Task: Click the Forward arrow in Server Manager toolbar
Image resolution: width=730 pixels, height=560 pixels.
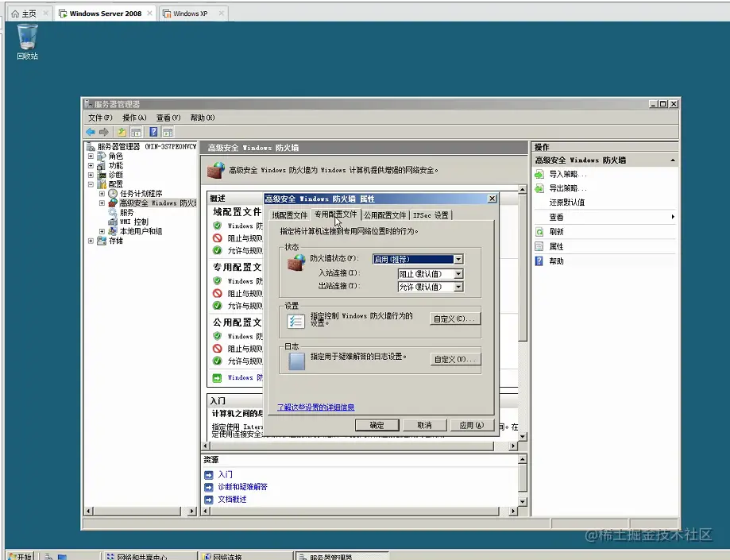Action: pos(104,132)
